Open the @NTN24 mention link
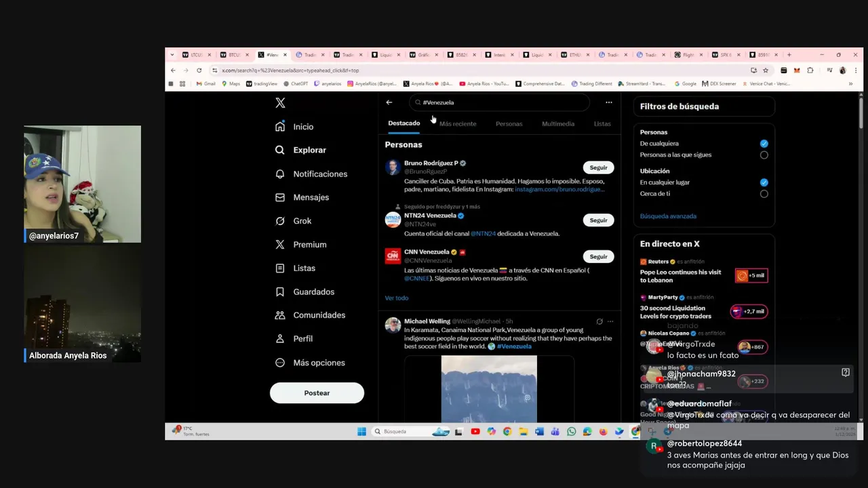 [483, 234]
